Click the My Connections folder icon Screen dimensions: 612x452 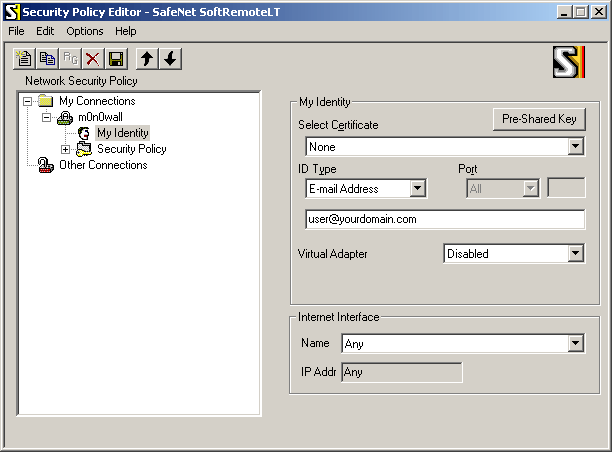pos(46,101)
